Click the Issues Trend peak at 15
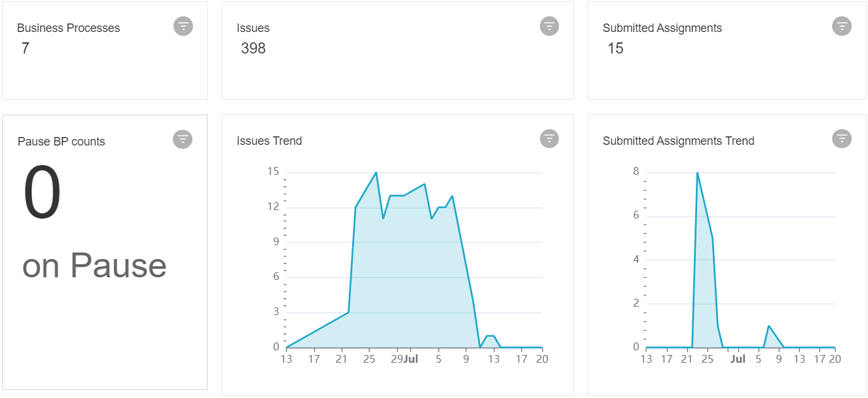 click(x=376, y=173)
